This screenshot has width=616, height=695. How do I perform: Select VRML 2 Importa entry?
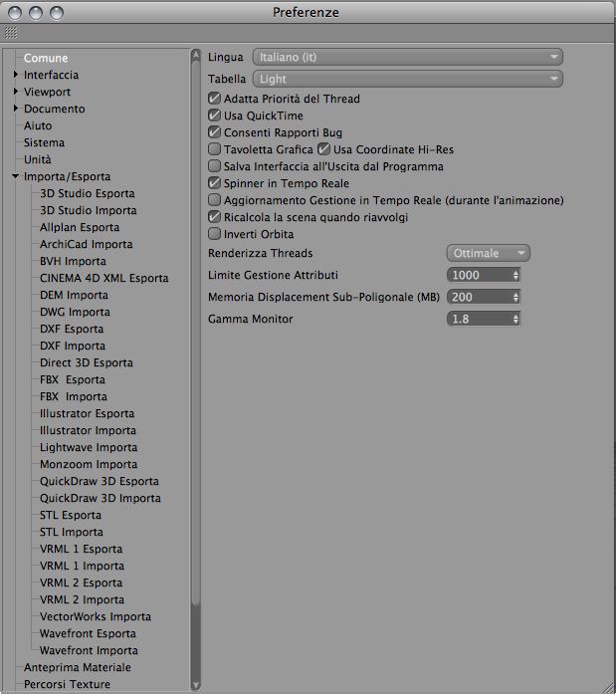pyautogui.click(x=82, y=599)
